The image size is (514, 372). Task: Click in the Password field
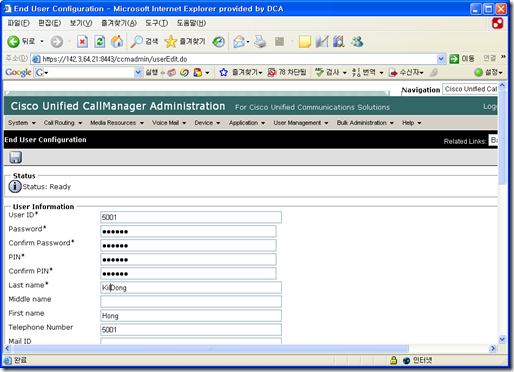[188, 231]
